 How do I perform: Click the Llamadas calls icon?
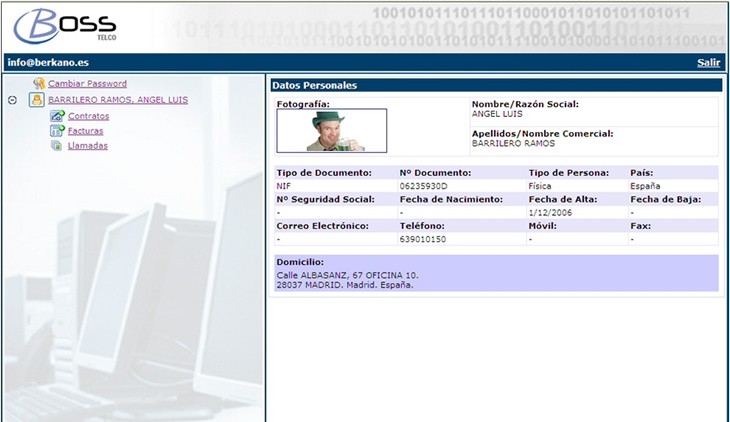(57, 146)
